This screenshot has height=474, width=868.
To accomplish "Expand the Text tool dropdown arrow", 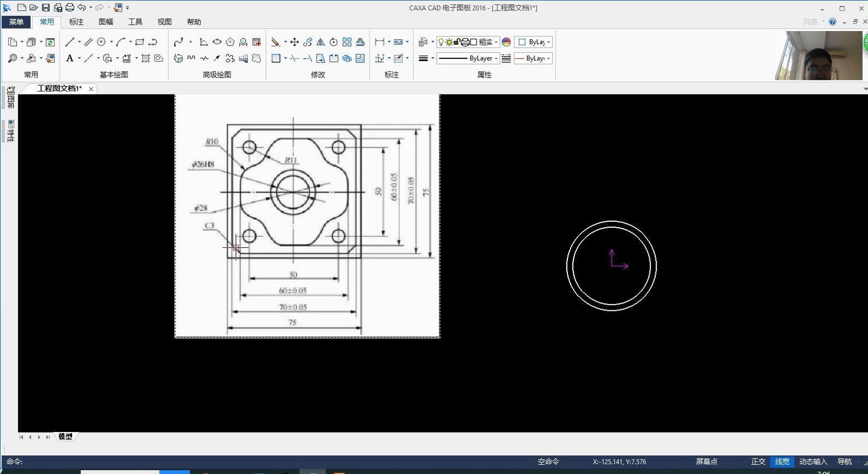I will 79,58.
